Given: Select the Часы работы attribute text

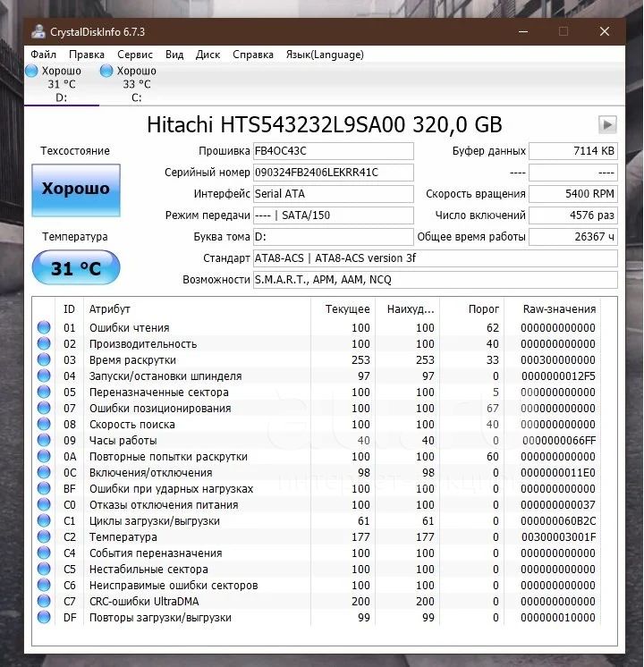Looking at the screenshot, I should 123,441.
